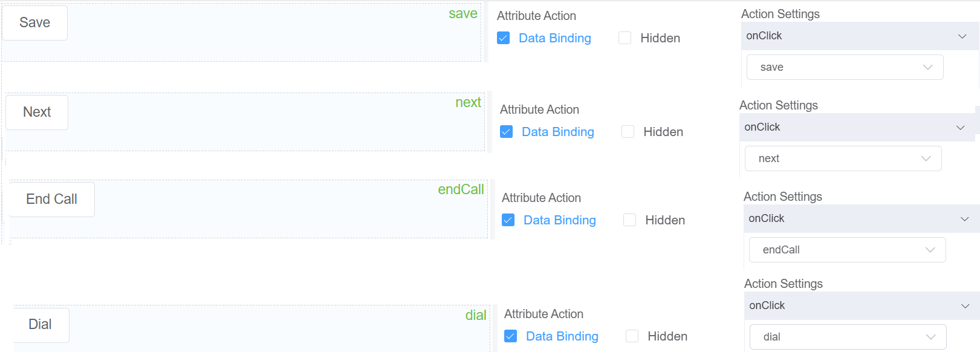This screenshot has height=352, width=980.
Task: Enable the Hidden checkbox for save
Action: coord(625,38)
